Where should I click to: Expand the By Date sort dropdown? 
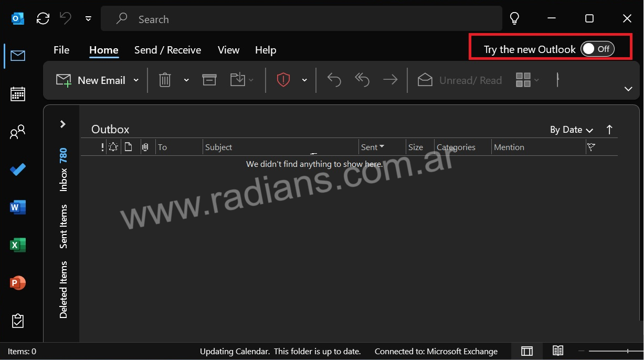tap(571, 130)
